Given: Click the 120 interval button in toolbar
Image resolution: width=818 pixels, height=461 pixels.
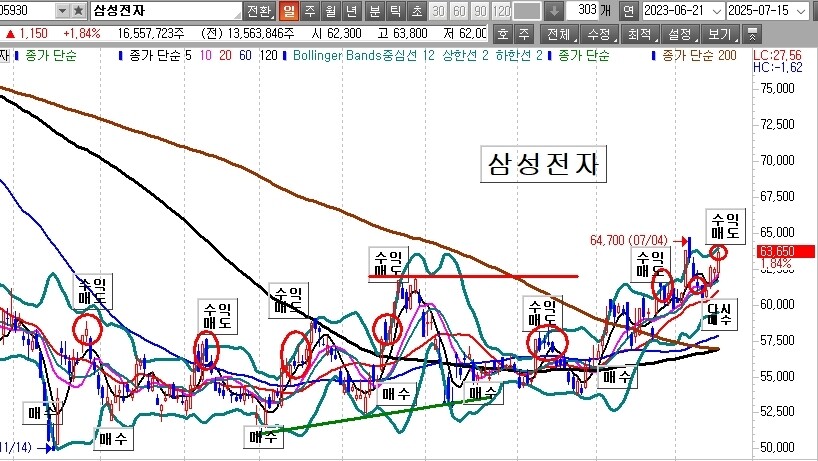Looking at the screenshot, I should pyautogui.click(x=501, y=10).
